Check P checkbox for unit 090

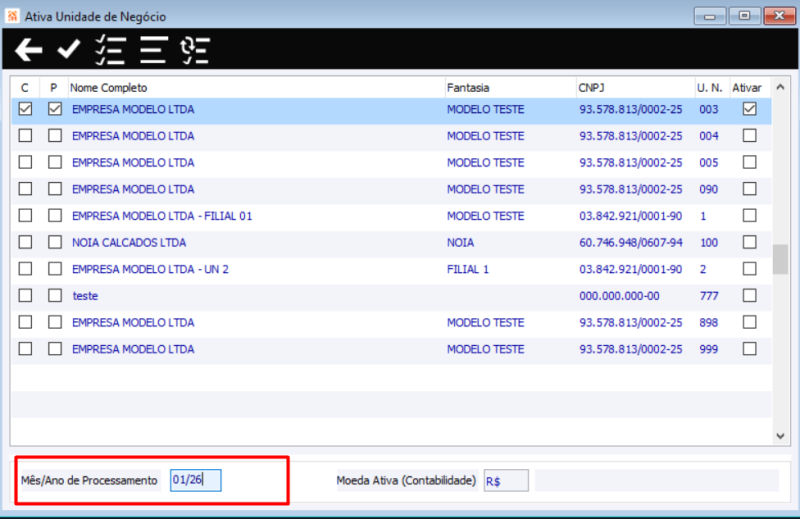pyautogui.click(x=55, y=189)
